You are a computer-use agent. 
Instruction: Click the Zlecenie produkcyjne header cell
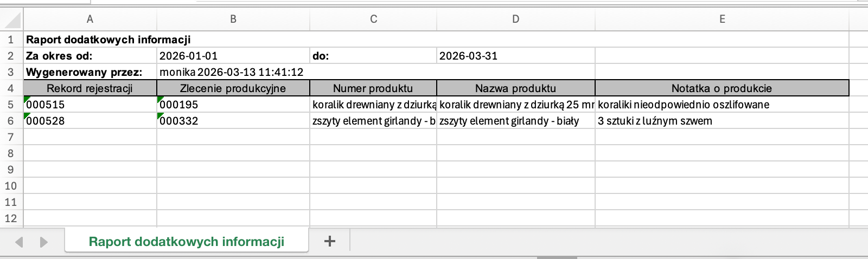(233, 88)
